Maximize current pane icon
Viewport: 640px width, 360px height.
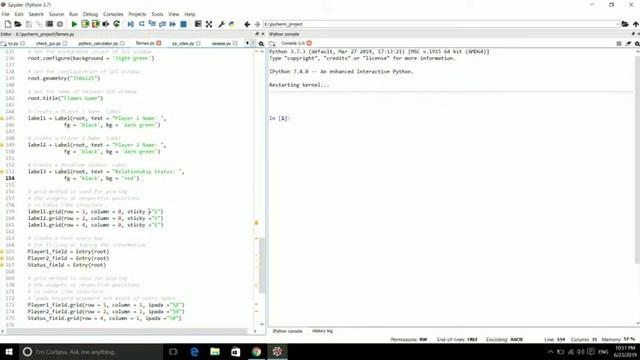click(198, 24)
